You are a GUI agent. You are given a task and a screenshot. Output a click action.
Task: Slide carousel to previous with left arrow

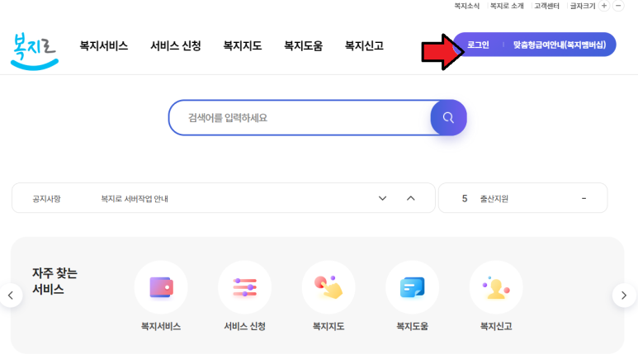[11, 295]
